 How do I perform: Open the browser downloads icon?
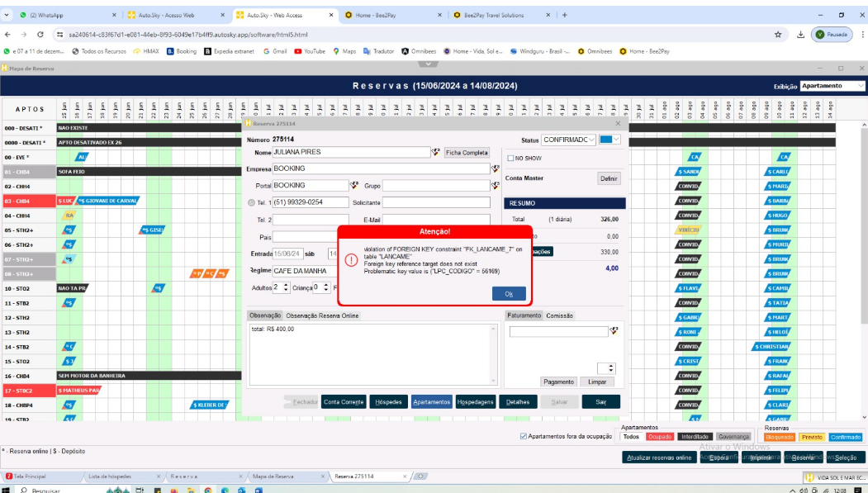coord(800,35)
